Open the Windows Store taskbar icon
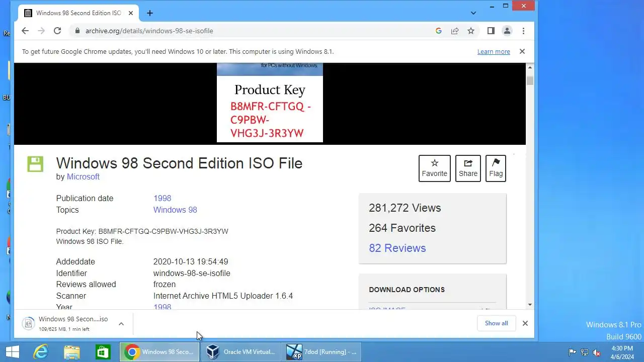This screenshot has width=644, height=362. pyautogui.click(x=103, y=352)
